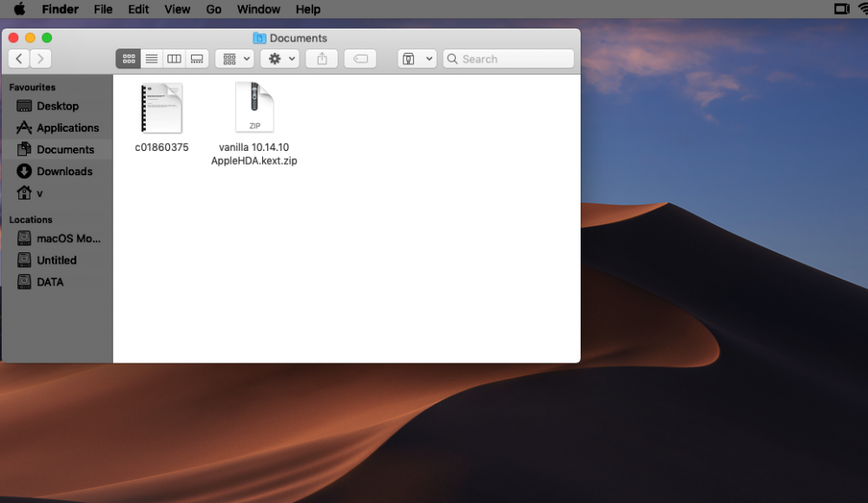Go forward with the right chevron button

pyautogui.click(x=41, y=59)
